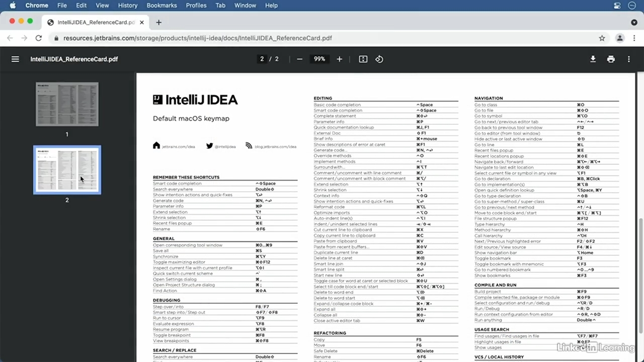Image resolution: width=644 pixels, height=362 pixels.
Task: Zoom out with the minus button
Action: click(x=300, y=59)
